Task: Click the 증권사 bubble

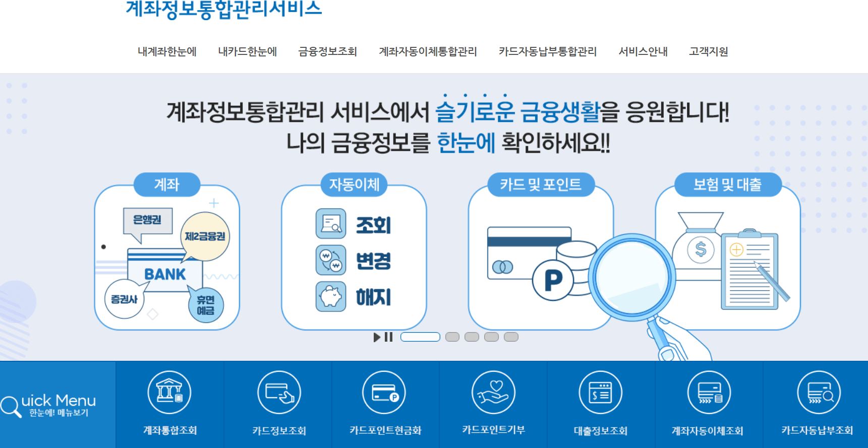Action: pos(124,299)
